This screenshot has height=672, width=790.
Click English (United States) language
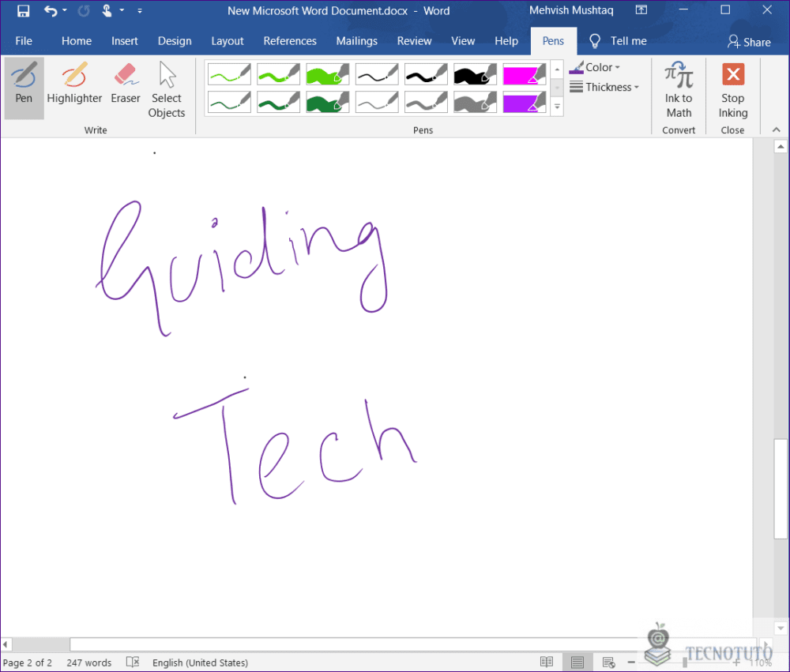[x=200, y=663]
